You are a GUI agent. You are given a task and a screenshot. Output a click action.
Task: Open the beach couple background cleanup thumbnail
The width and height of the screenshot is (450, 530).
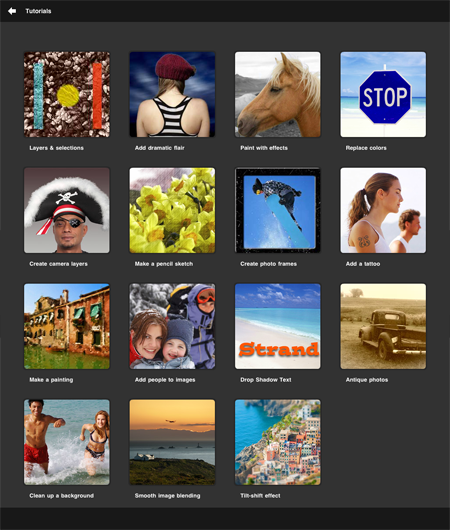(x=67, y=442)
